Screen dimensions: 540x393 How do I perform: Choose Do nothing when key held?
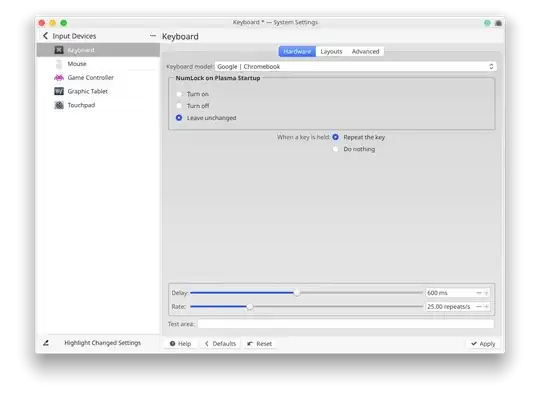coord(335,149)
